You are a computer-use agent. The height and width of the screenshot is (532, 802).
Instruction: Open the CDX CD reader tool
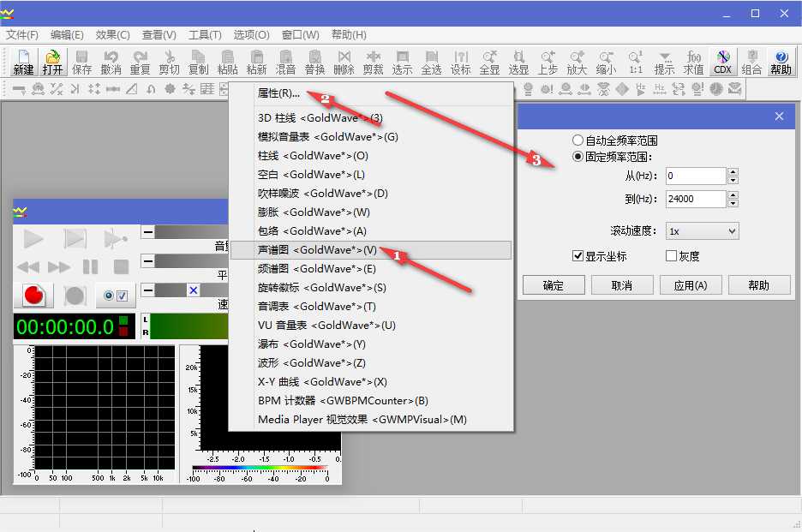tap(722, 62)
